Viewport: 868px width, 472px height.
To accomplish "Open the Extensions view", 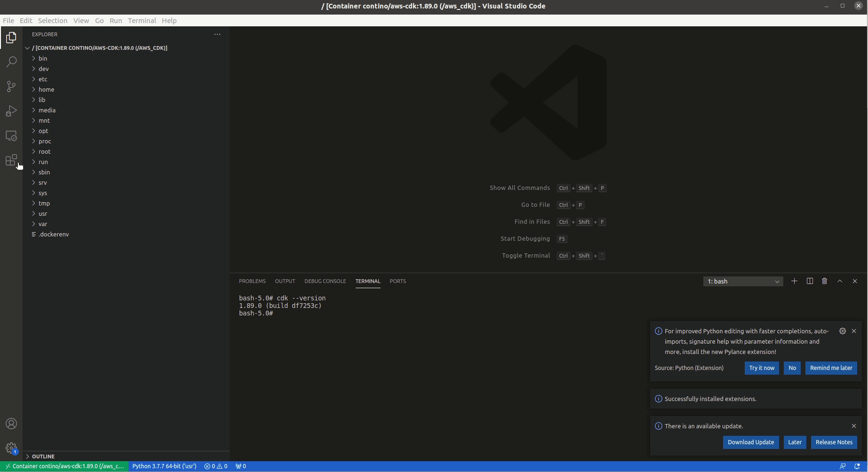I will coord(11,160).
